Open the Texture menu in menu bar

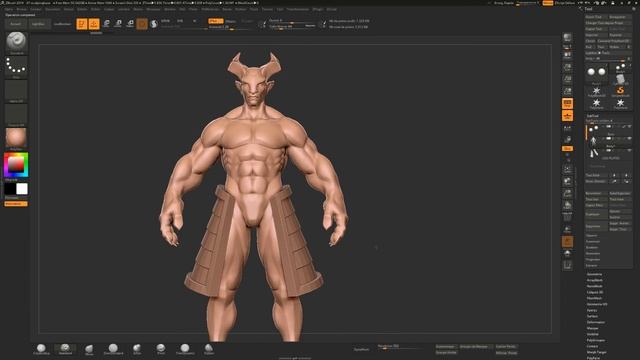click(x=267, y=9)
